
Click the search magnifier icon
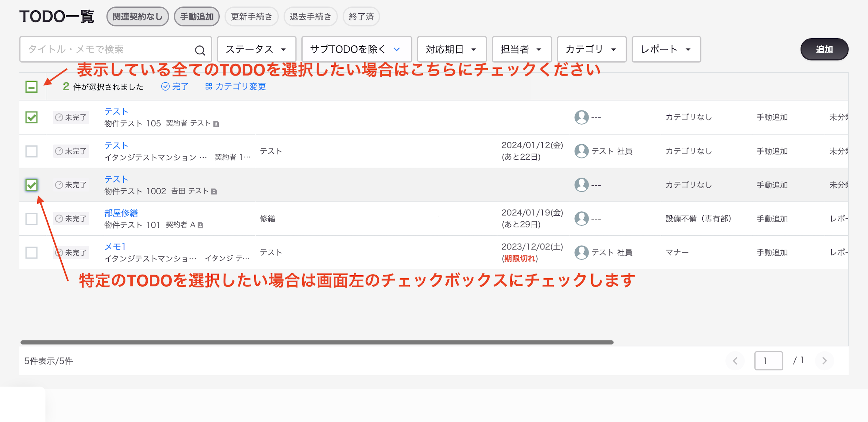click(x=200, y=50)
